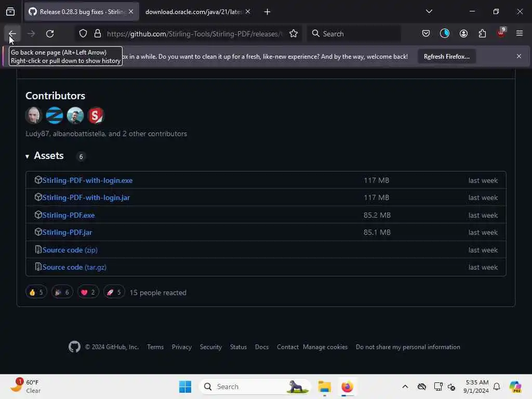Screen dimensions: 532x399
Task: Click the 117 MB size of with-login.exe
Action: click(376, 180)
